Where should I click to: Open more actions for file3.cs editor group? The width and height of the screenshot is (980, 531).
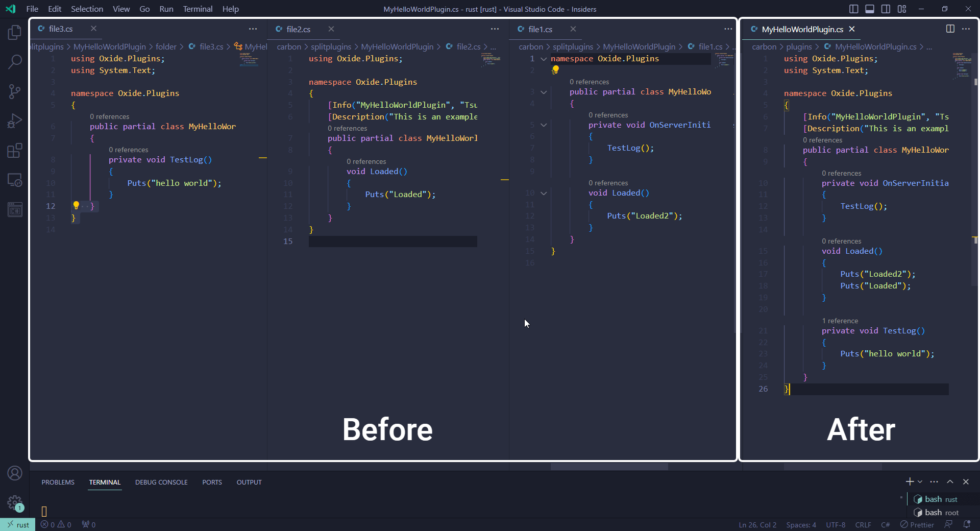pyautogui.click(x=253, y=29)
